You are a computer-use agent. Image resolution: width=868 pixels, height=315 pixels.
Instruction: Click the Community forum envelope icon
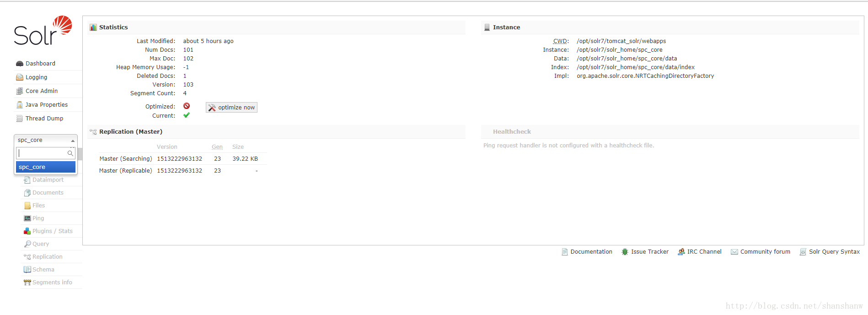click(x=734, y=252)
